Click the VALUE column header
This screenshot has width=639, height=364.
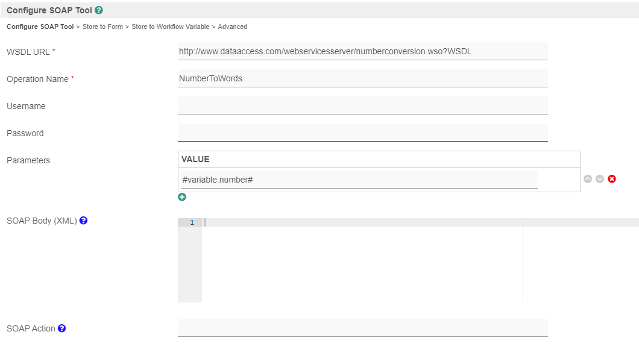tap(195, 159)
